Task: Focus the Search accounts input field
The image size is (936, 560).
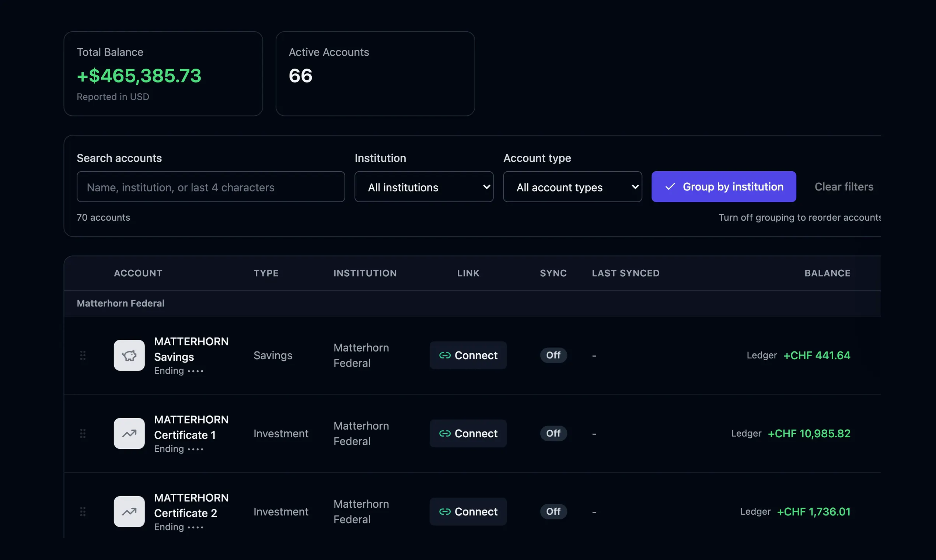Action: 211,187
